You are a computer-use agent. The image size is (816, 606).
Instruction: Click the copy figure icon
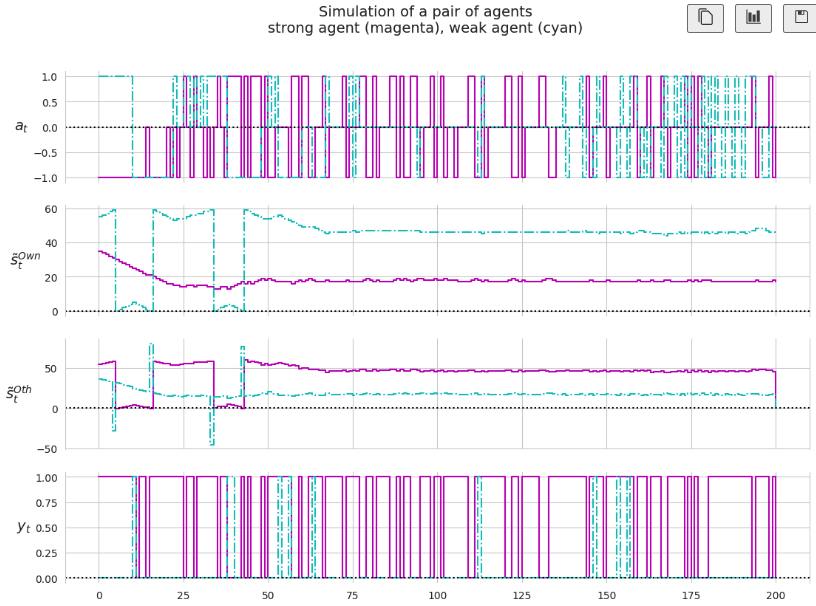pos(705,18)
